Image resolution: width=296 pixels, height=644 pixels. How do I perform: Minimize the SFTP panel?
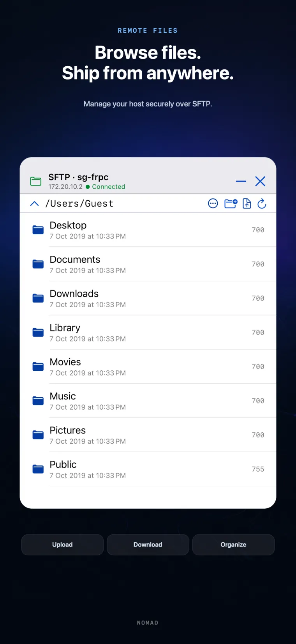241,181
